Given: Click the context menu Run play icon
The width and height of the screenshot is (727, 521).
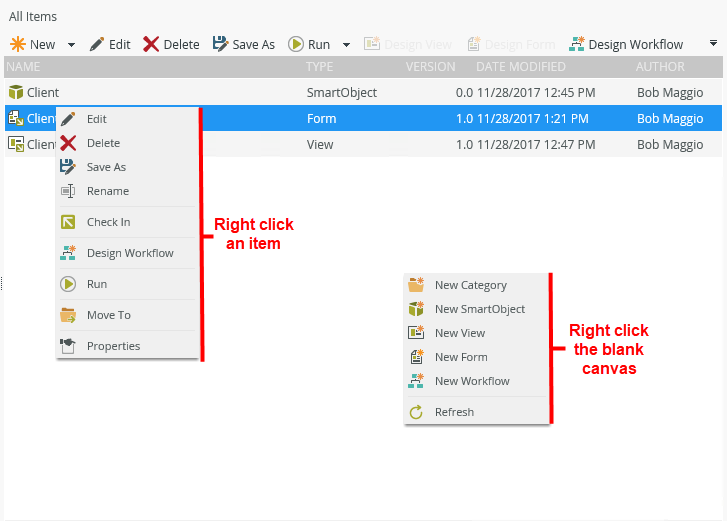Looking at the screenshot, I should pos(68,284).
